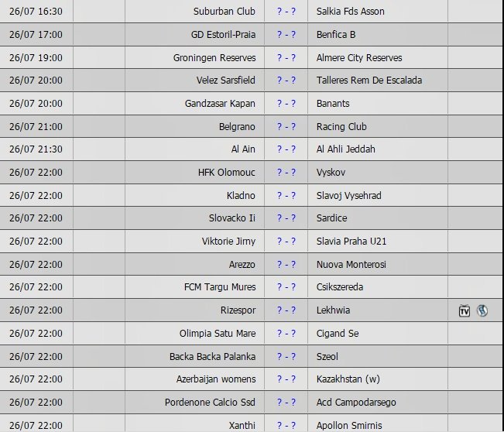Click the Gandzasar Kapan match time cell

(x=36, y=104)
